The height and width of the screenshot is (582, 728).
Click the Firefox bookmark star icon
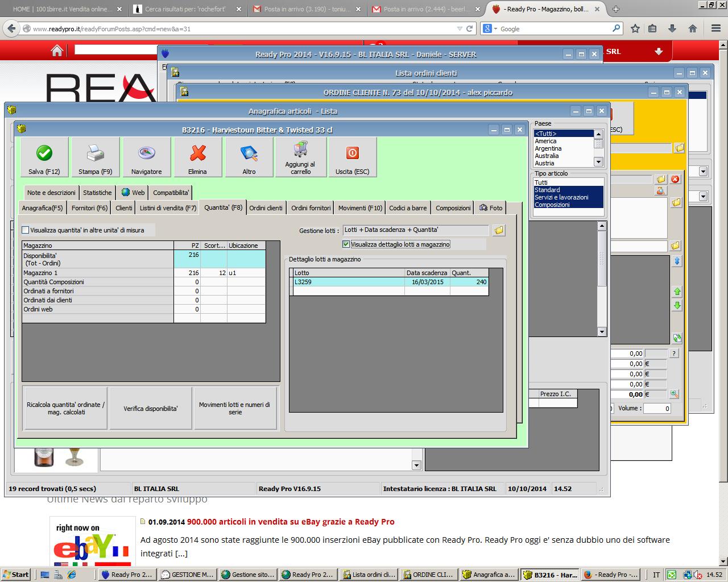[635, 28]
